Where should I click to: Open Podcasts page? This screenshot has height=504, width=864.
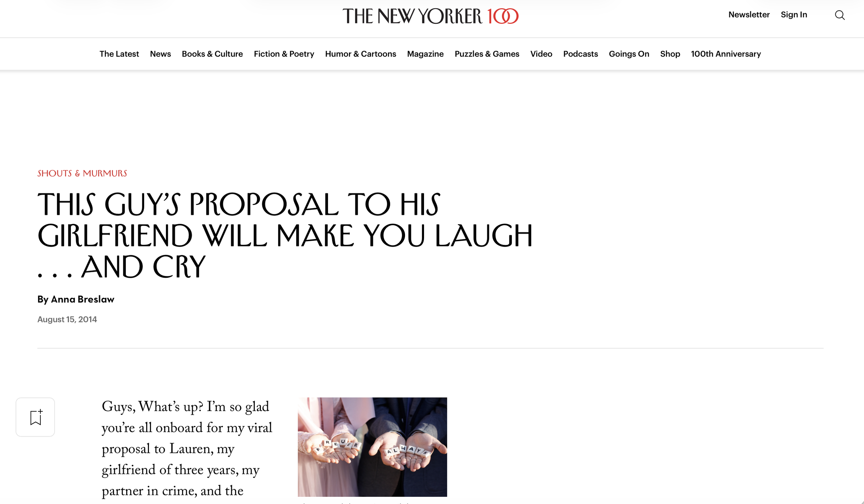coord(580,54)
